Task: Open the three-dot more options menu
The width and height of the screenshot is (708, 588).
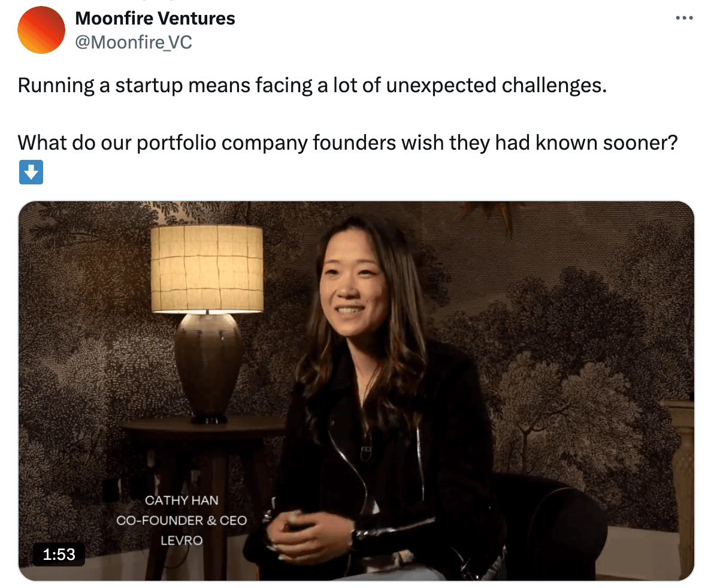Action: [684, 18]
